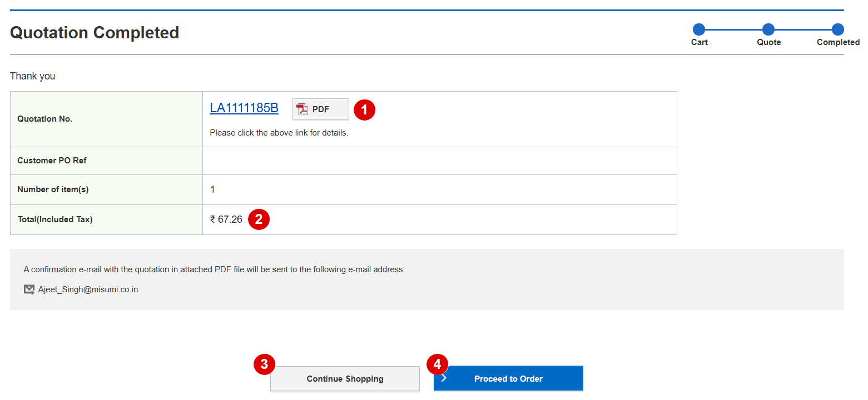This screenshot has width=868, height=400.
Task: Click the Quotation Completed heading
Action: [x=95, y=33]
